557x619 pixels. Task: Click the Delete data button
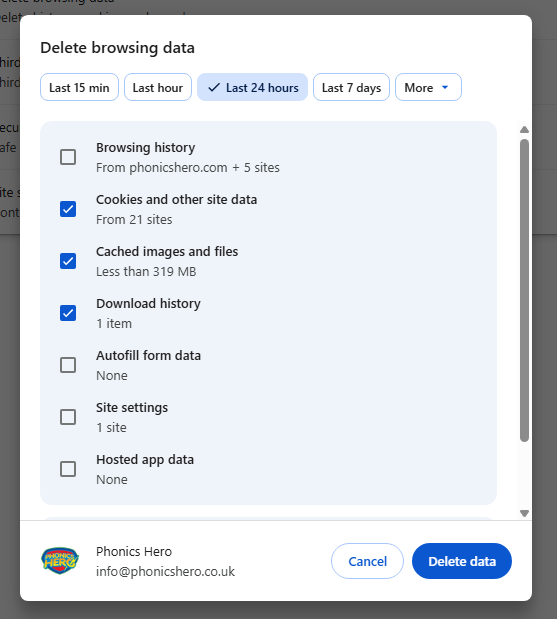462,561
